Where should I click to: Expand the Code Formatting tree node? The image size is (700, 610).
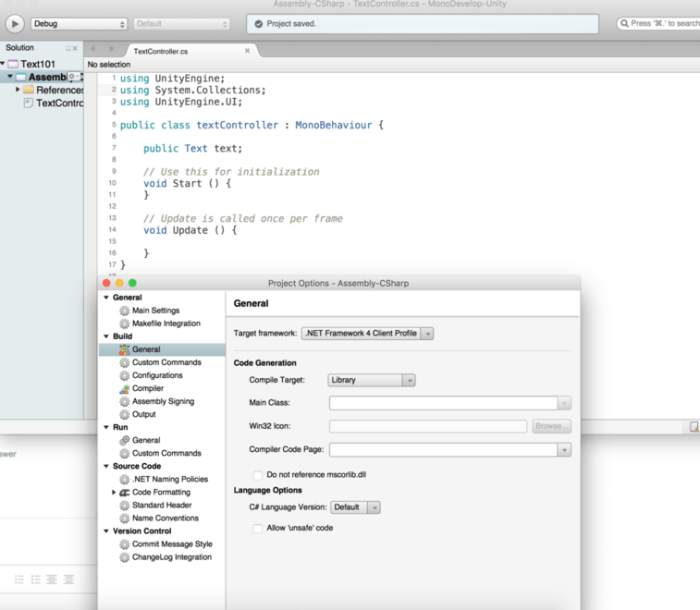[x=114, y=493]
